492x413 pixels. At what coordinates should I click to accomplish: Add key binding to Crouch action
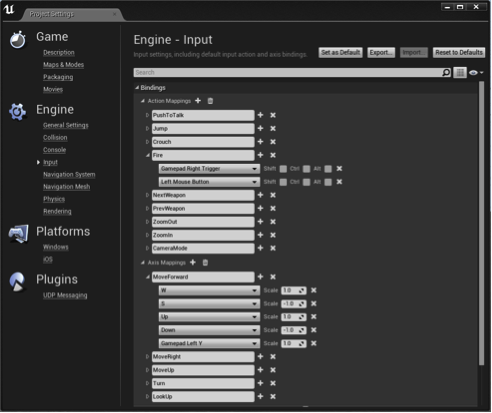pos(260,142)
